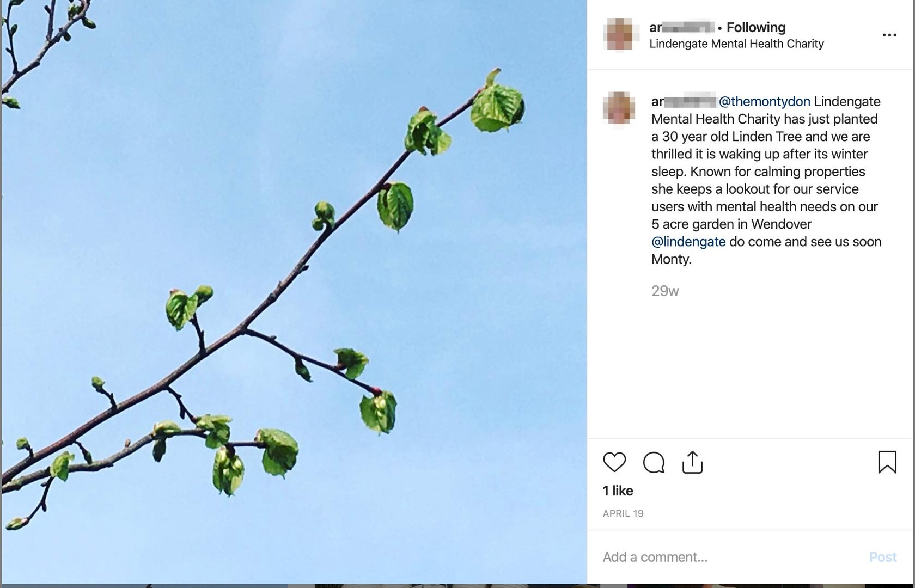The width and height of the screenshot is (915, 588).
Task: Toggle the Following status for this account
Action: point(756,27)
